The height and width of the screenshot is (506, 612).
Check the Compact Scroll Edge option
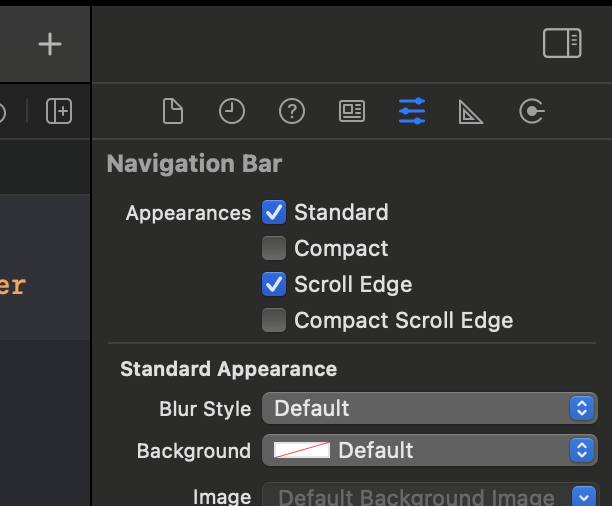click(x=274, y=320)
